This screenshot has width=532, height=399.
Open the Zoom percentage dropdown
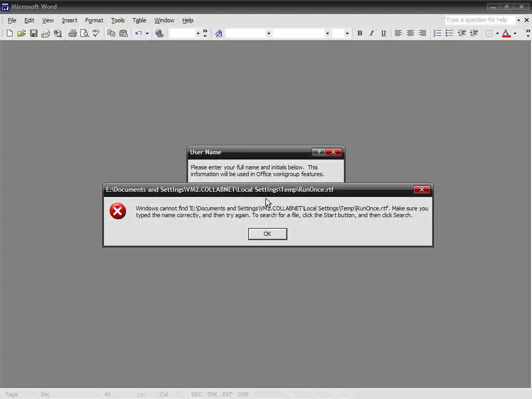click(x=198, y=33)
